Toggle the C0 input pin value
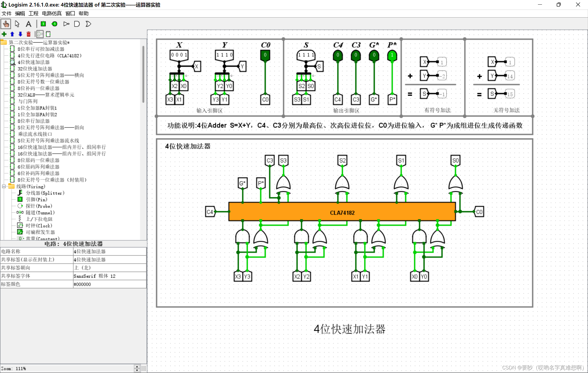The width and height of the screenshot is (588, 373). tap(265, 55)
